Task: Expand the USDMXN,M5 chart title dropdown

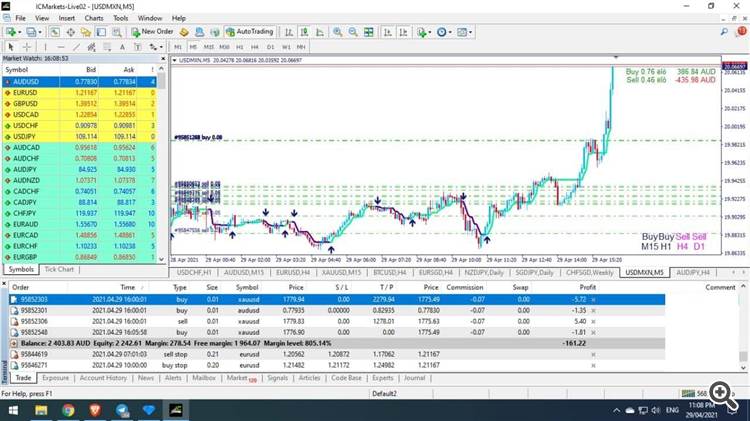Action: (x=174, y=60)
